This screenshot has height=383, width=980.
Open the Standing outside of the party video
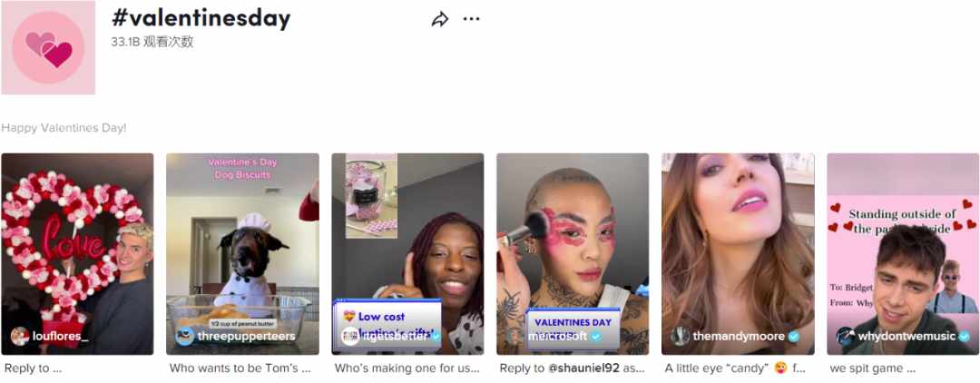click(903, 253)
